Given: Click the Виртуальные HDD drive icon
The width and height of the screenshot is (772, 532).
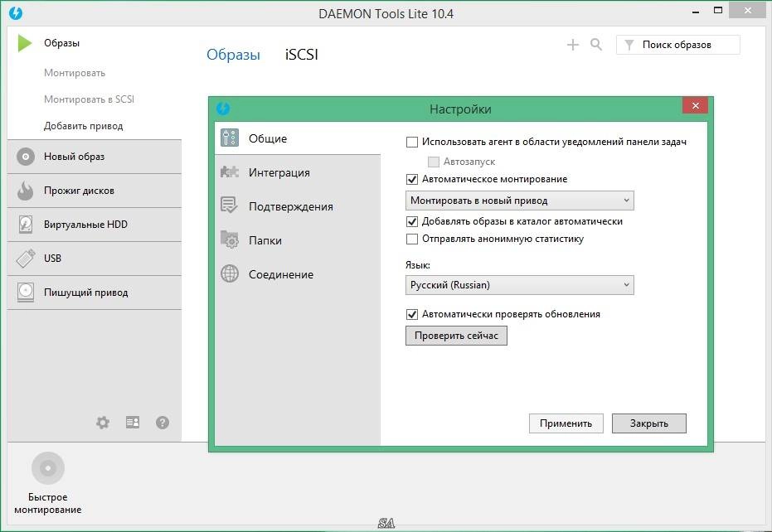Looking at the screenshot, I should click(x=25, y=225).
